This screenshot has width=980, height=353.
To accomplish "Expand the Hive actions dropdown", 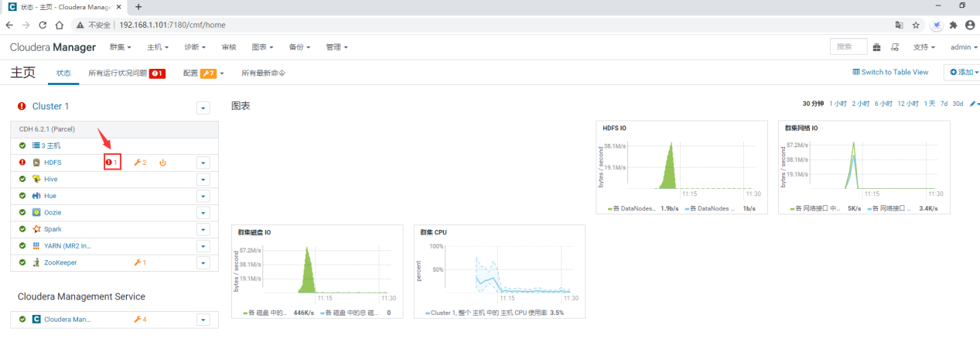I will pyautogui.click(x=203, y=180).
